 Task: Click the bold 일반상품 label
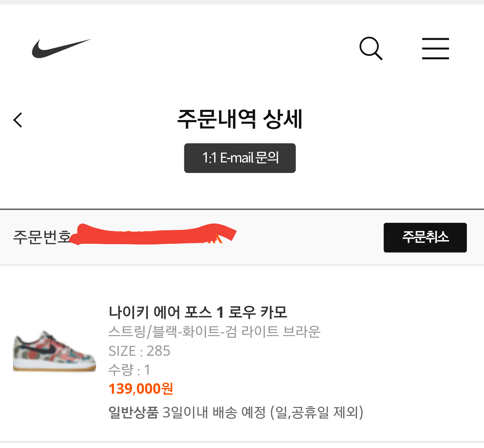133,412
